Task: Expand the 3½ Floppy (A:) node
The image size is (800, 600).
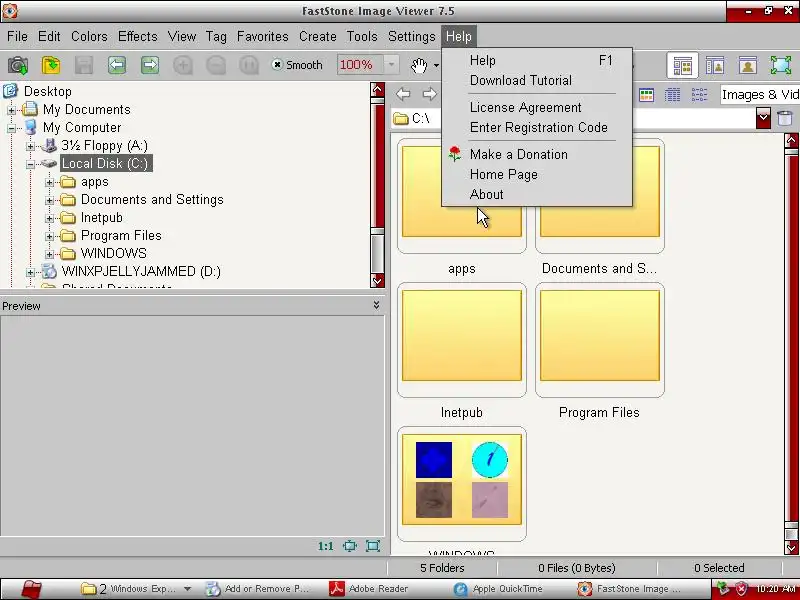Action: 31,146
